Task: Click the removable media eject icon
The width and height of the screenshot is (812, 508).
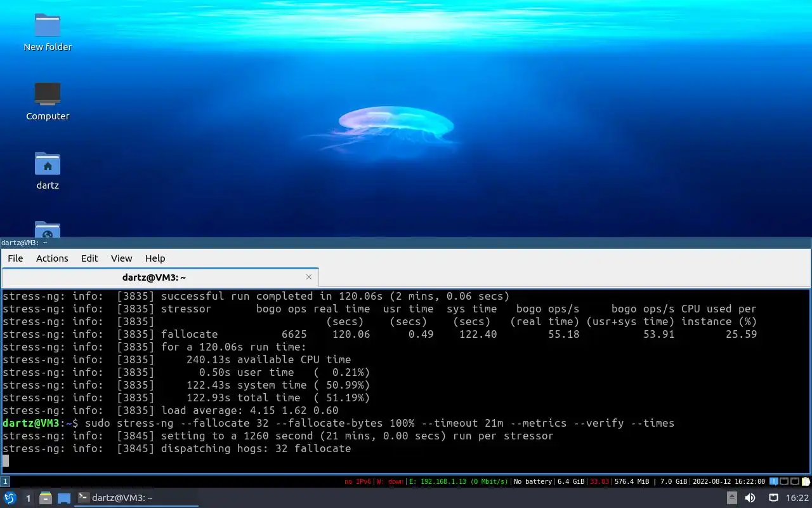Action: [x=731, y=498]
